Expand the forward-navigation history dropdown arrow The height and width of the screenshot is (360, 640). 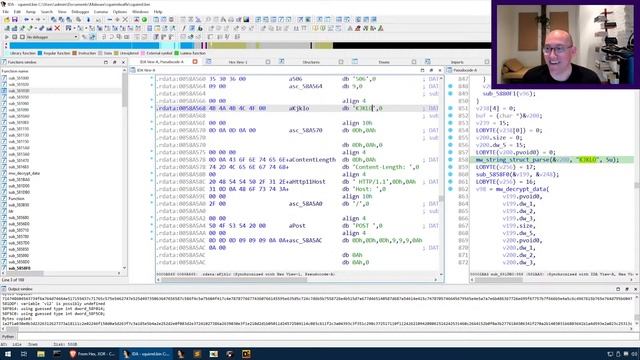pyautogui.click(x=43, y=20)
